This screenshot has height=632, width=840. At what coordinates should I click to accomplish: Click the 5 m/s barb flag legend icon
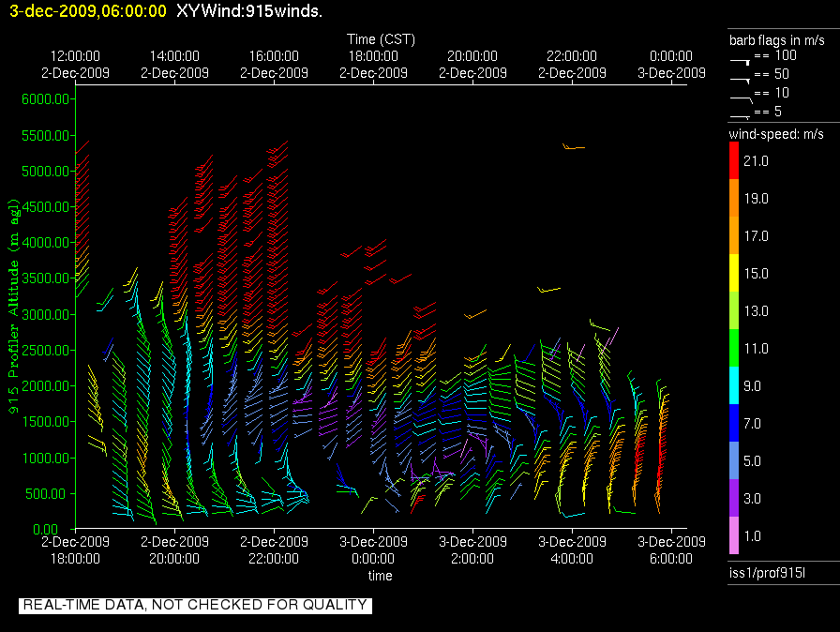pos(740,116)
